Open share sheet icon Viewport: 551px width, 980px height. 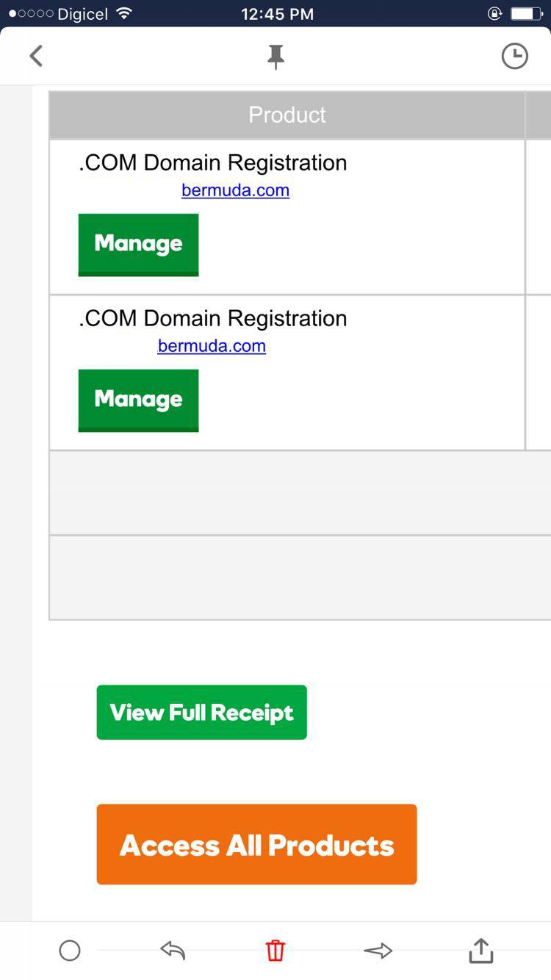point(480,950)
